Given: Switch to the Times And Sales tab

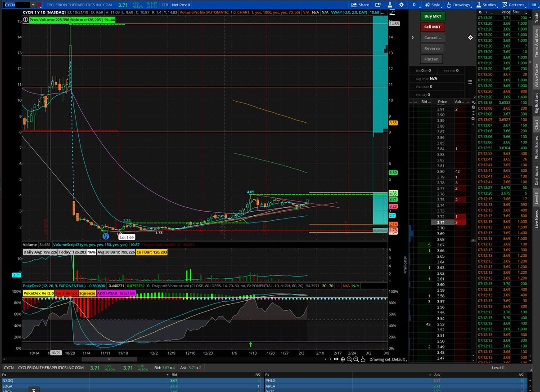Looking at the screenshot, I should click(536, 42).
